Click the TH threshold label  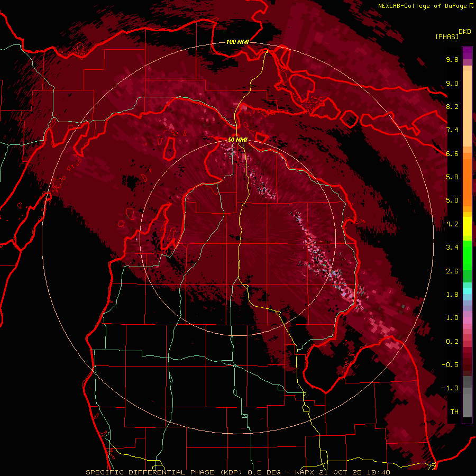(454, 412)
